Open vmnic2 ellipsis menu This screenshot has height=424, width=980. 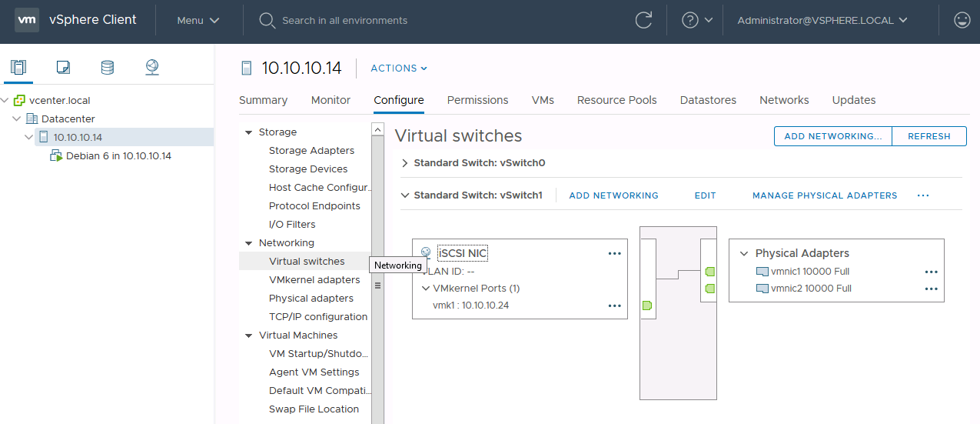pos(931,289)
